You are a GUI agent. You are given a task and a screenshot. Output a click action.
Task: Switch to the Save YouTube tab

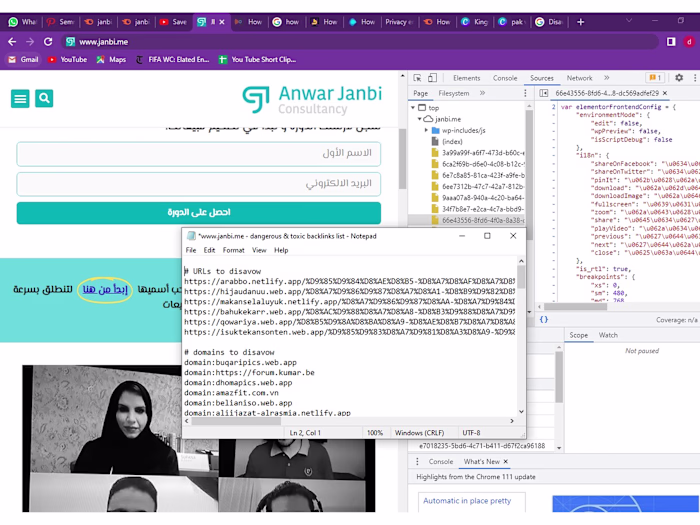point(174,22)
